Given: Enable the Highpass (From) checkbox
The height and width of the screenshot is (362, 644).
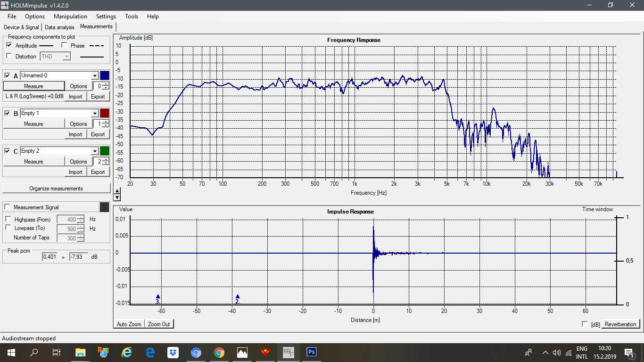Looking at the screenshot, I should 8,219.
